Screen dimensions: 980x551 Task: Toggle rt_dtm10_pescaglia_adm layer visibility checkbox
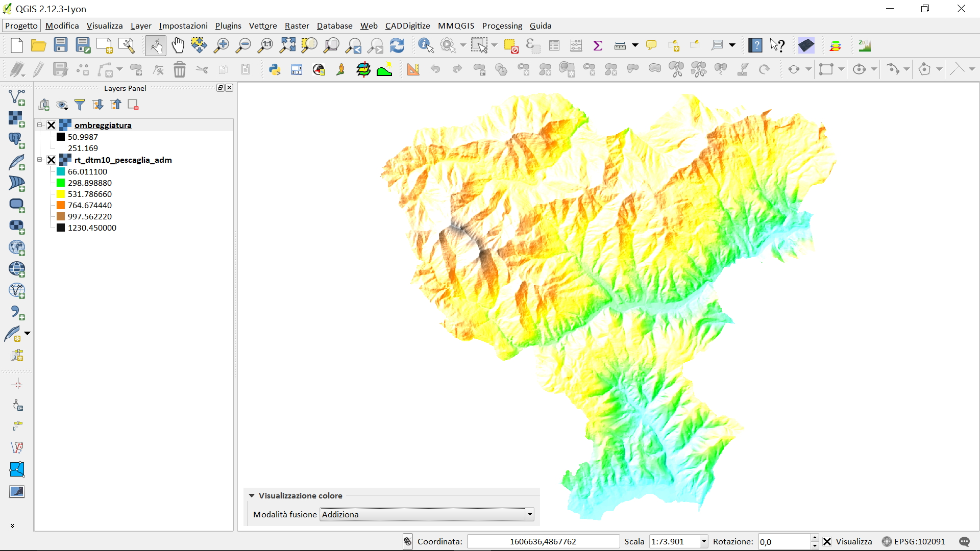(x=52, y=160)
